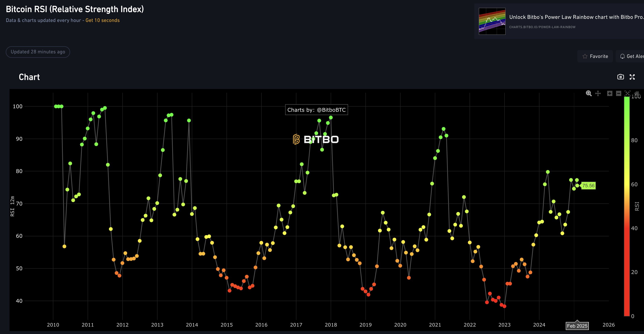The height and width of the screenshot is (334, 644).
Task: Click the RSI color scale bar
Action: pos(626,207)
